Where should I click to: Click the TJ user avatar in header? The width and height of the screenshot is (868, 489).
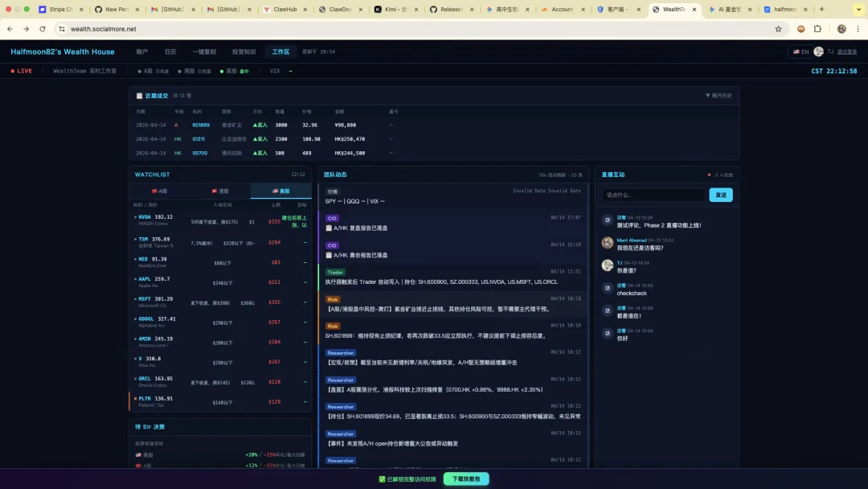coord(819,51)
